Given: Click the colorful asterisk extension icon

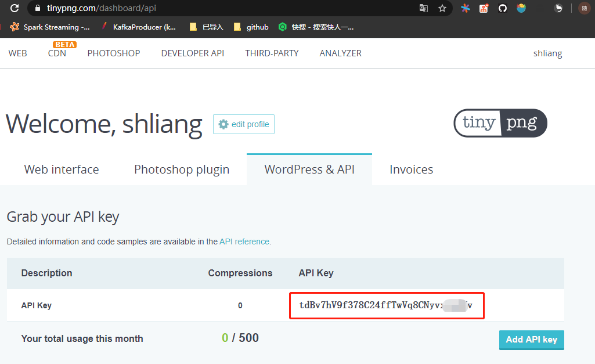Looking at the screenshot, I should [x=465, y=9].
